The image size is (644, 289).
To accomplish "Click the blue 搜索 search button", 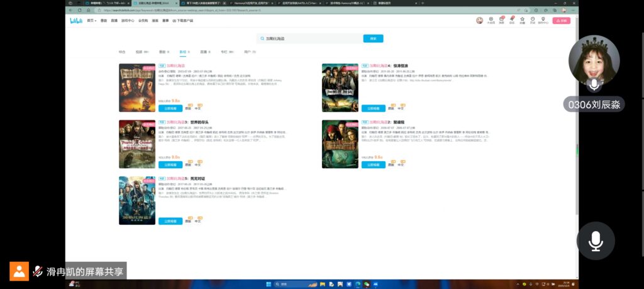I will (373, 38).
